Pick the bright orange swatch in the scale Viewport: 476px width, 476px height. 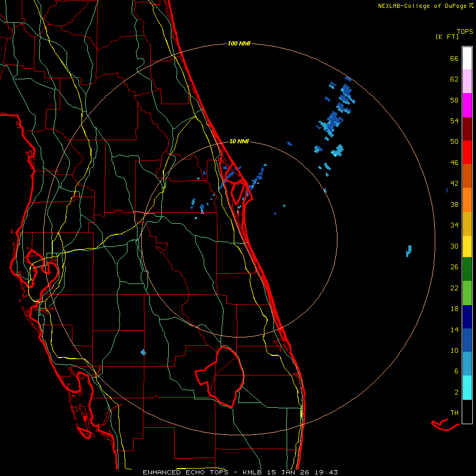coord(467,200)
